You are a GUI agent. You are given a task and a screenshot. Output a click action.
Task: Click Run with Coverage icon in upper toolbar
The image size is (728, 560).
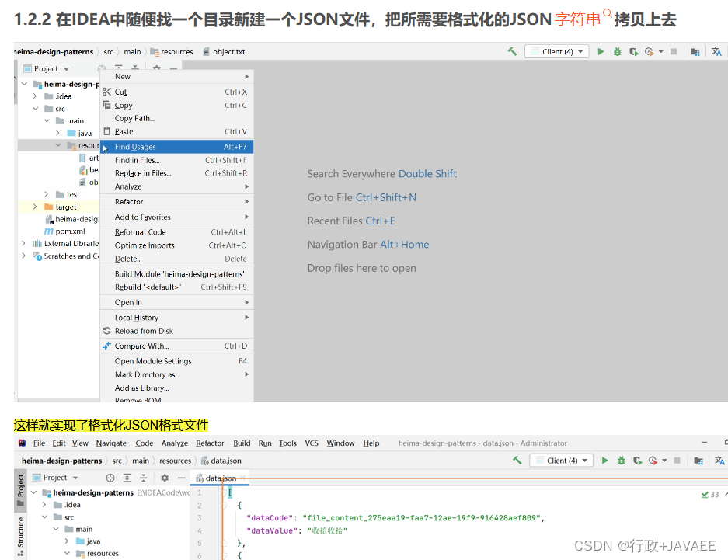coord(633,51)
